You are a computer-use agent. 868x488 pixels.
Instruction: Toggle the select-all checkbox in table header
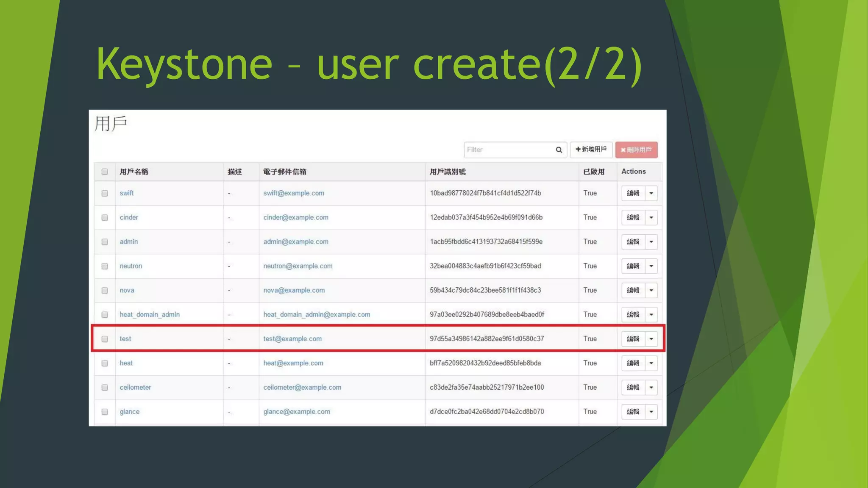(x=105, y=172)
